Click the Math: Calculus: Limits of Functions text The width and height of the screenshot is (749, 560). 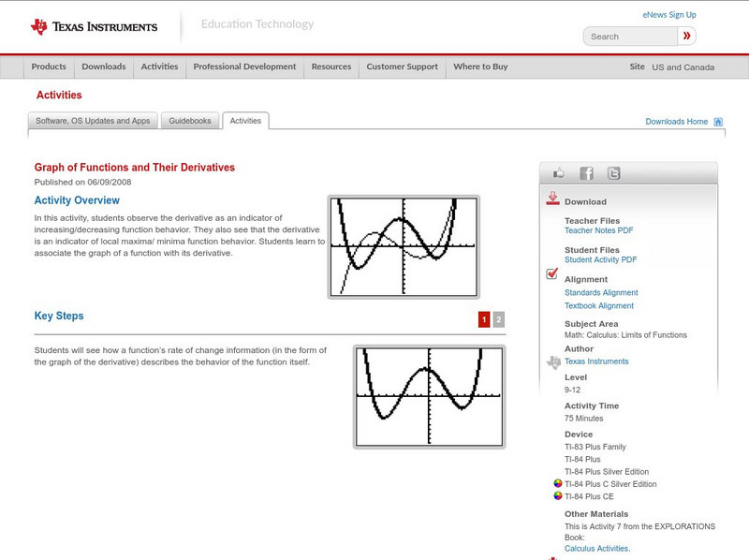pyautogui.click(x=625, y=335)
